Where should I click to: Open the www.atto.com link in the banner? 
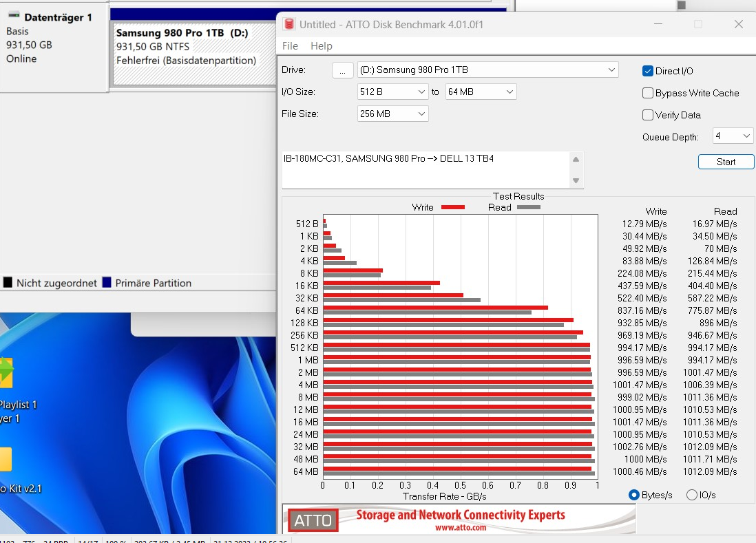point(461,528)
